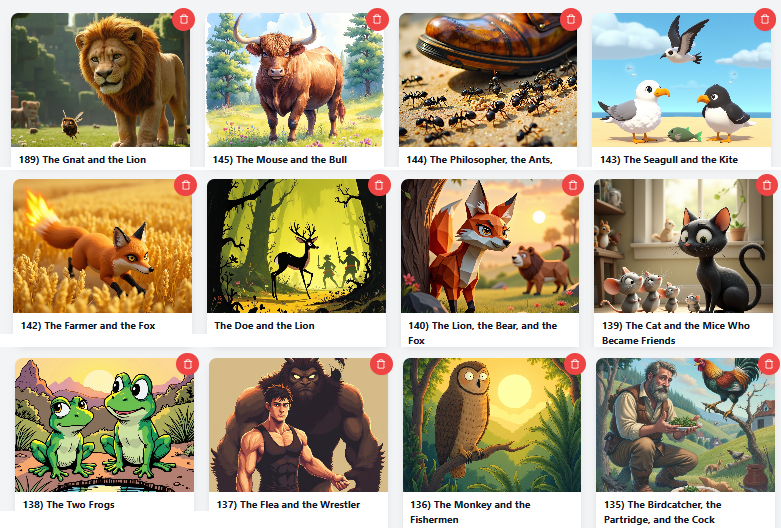
Task: Remove The Philosopher, the Ants story
Action: point(571,19)
